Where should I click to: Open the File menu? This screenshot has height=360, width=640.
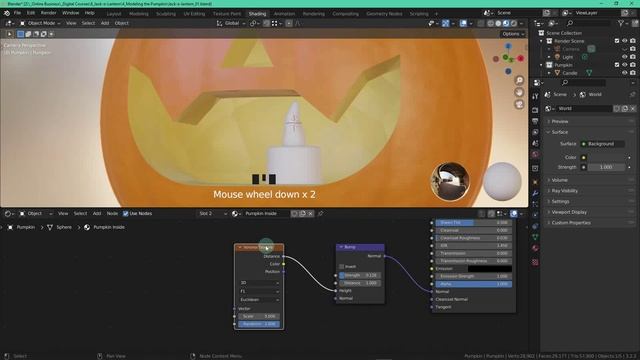click(17, 13)
